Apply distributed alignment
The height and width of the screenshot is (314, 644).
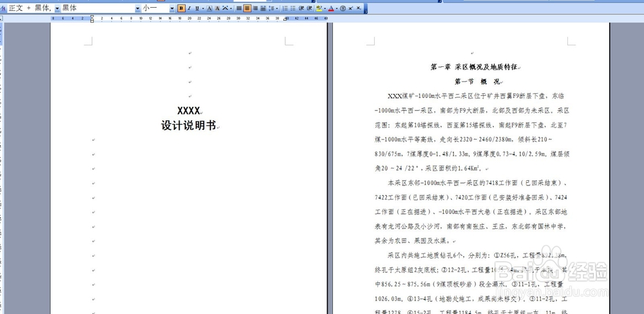click(263, 8)
